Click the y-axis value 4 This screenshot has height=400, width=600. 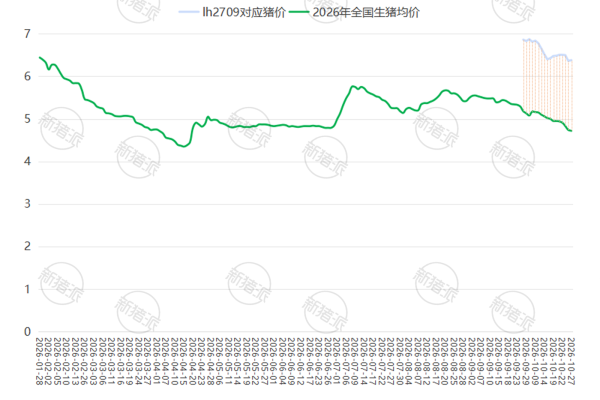[27, 162]
